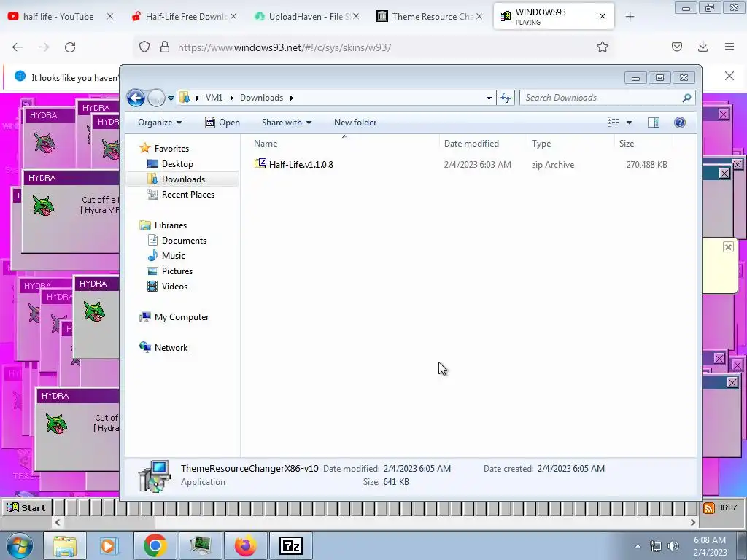
Task: Open Explorer help
Action: coord(680,122)
